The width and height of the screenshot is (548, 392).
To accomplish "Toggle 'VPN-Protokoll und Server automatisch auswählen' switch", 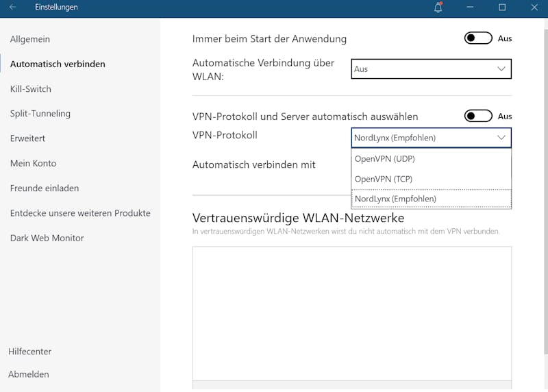I will coord(478,116).
